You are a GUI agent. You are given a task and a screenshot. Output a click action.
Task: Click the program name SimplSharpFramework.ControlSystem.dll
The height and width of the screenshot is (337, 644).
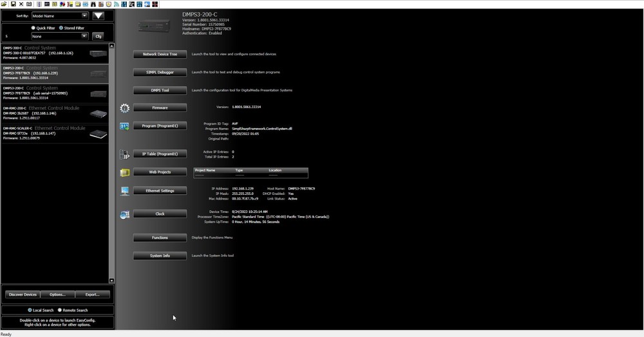tap(262, 129)
